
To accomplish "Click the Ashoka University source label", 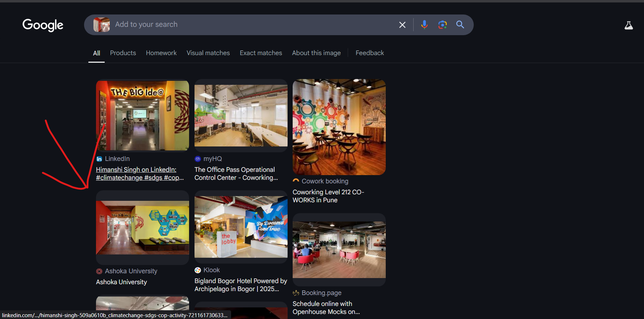I will pos(131,271).
